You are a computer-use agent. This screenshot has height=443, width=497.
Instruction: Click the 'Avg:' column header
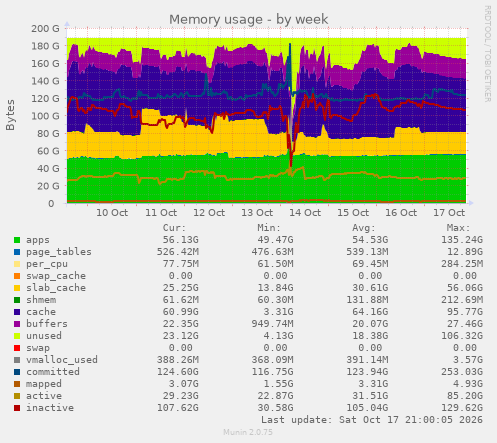click(x=364, y=228)
